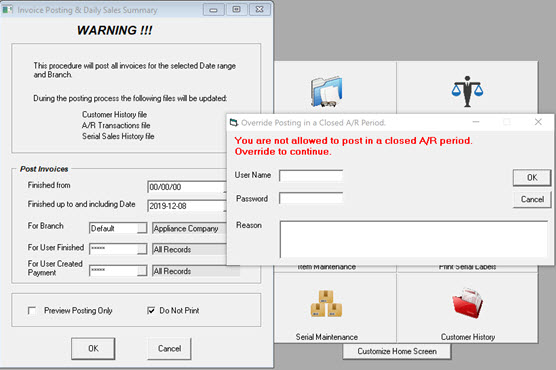Click All Records beside For User Finished
Screen dimensions: 556x370
tap(189, 249)
